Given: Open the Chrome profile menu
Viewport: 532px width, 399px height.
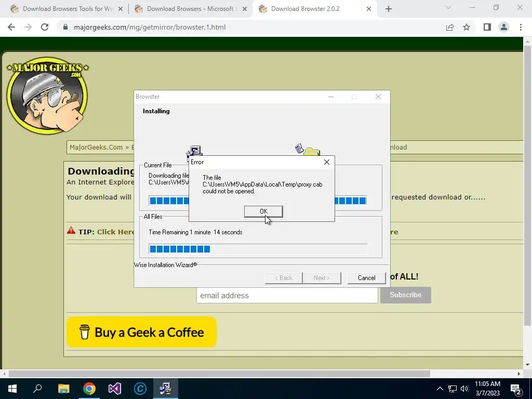Looking at the screenshot, I should pyautogui.click(x=504, y=27).
